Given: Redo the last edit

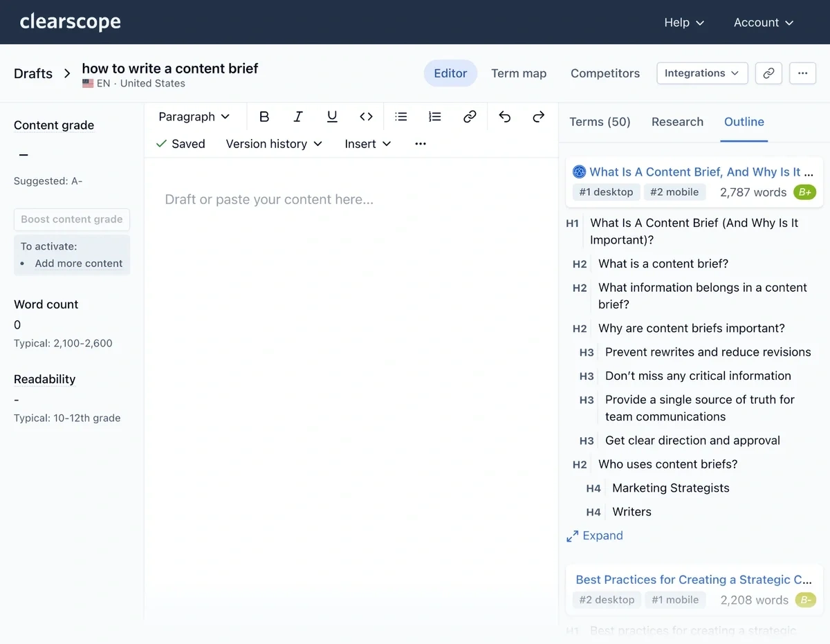Looking at the screenshot, I should pyautogui.click(x=538, y=117).
